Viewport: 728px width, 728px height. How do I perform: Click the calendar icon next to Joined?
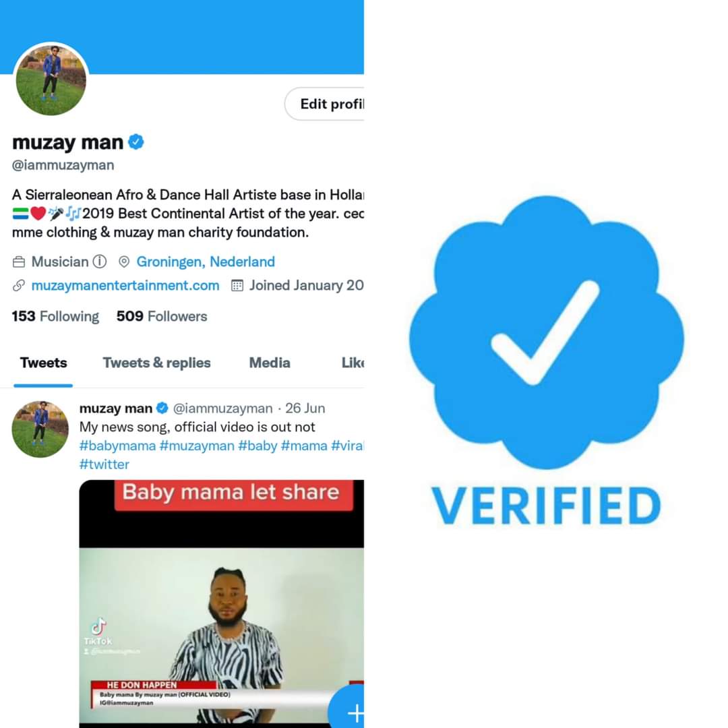237,286
